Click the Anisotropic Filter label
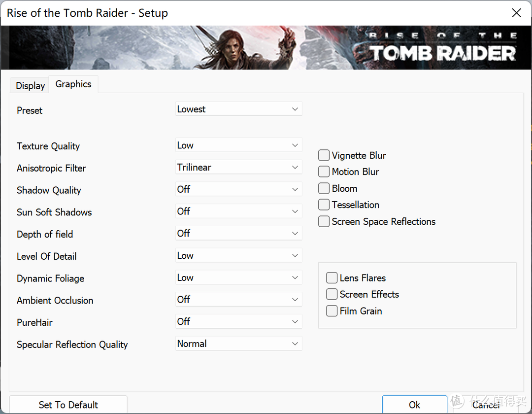Screen dimensions: 532x414 (x=51, y=169)
